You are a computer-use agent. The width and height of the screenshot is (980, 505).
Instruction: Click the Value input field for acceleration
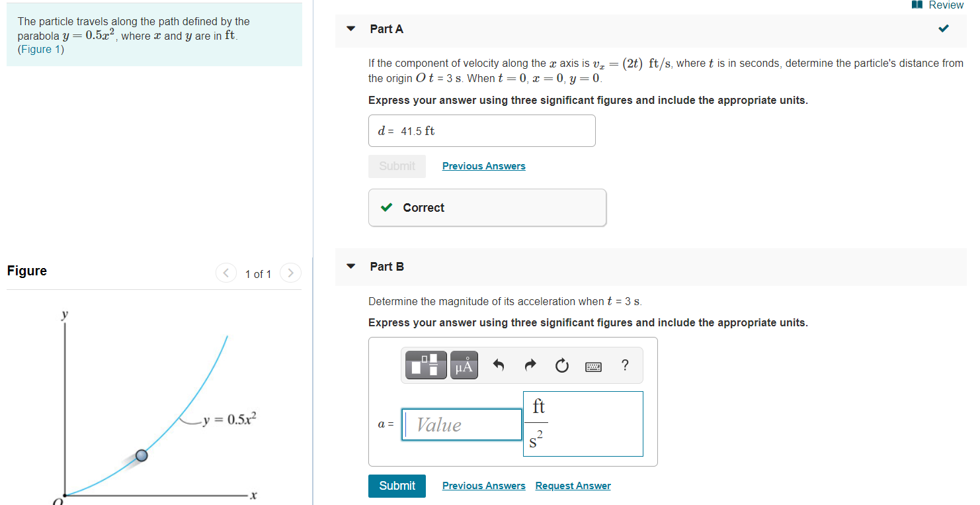[x=461, y=424]
